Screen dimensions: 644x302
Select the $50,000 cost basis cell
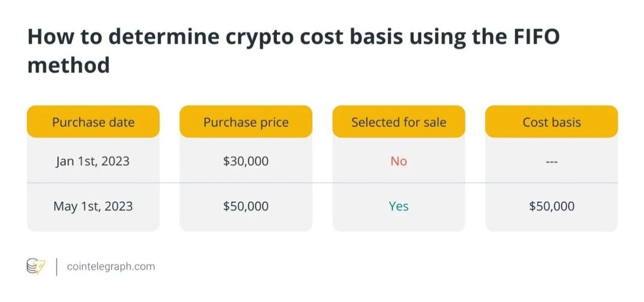pyautogui.click(x=551, y=206)
